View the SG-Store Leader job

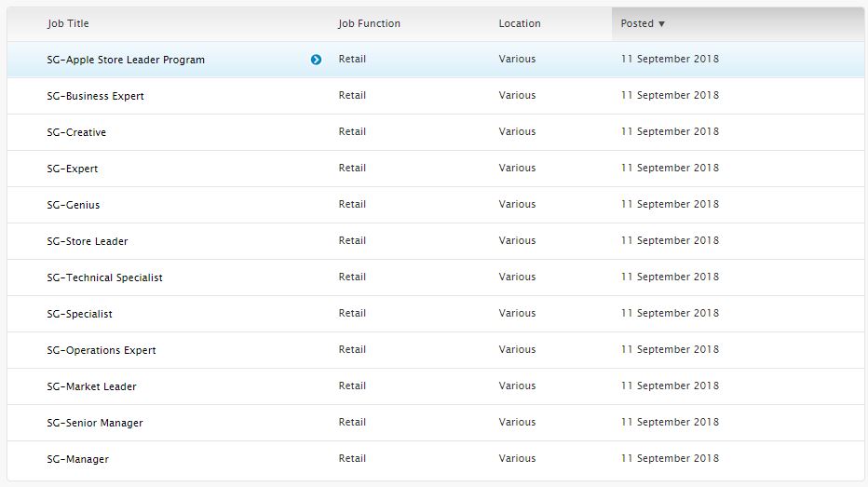[x=87, y=241]
